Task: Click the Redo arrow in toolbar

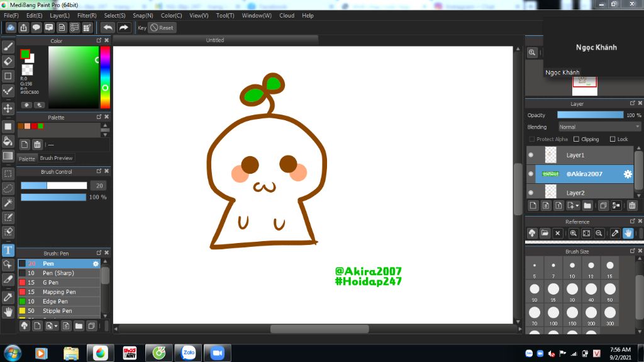Action: (123, 28)
